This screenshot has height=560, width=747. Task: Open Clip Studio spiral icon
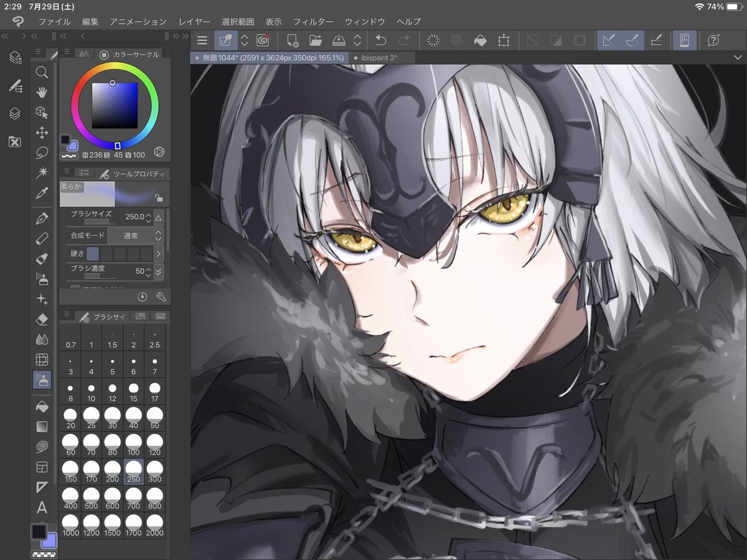(262, 40)
